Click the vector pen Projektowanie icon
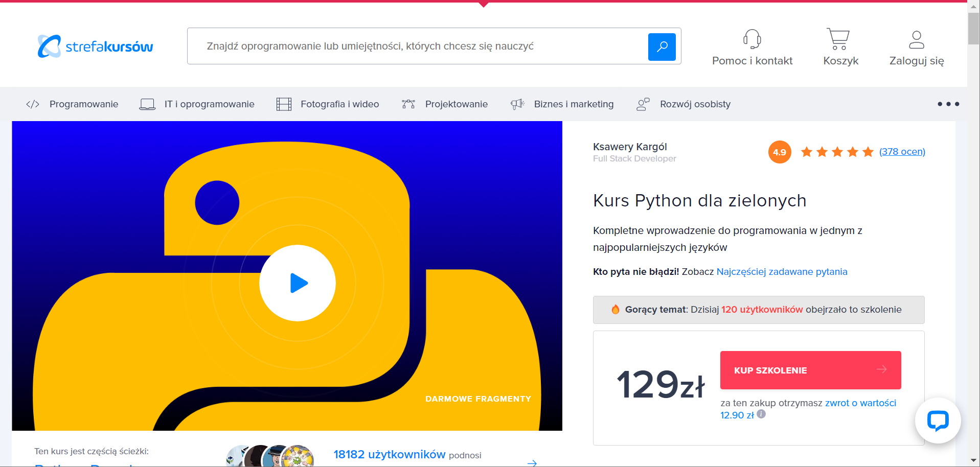 click(408, 104)
